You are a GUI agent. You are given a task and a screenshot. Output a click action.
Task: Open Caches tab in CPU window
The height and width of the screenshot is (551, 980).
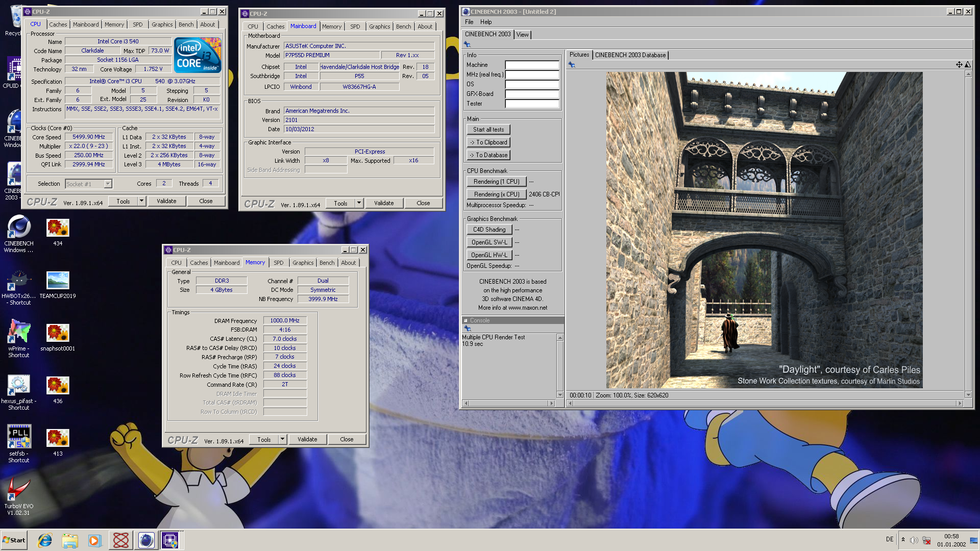tap(58, 24)
